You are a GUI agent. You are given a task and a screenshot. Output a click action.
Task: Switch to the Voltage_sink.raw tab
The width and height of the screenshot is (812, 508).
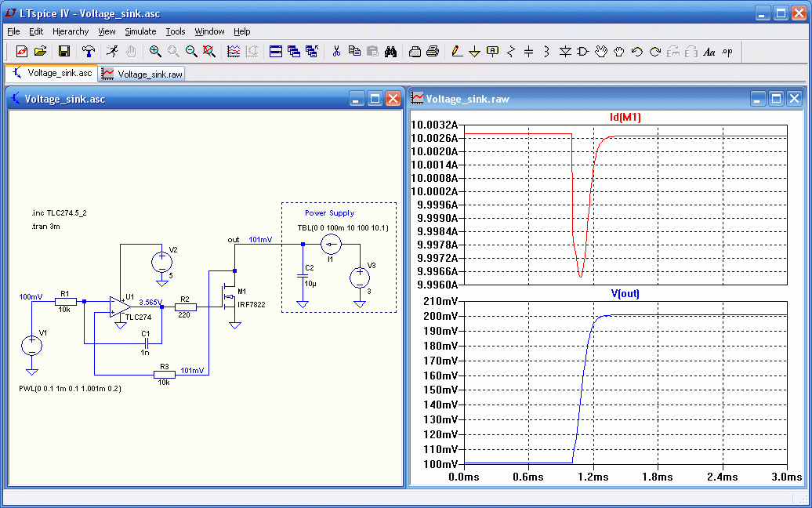pyautogui.click(x=143, y=74)
